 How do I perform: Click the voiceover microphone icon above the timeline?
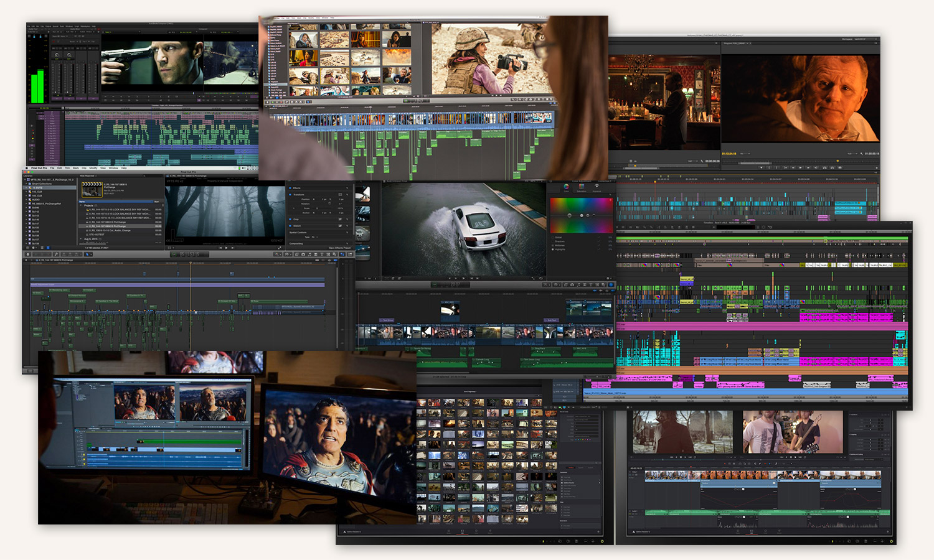(x=28, y=254)
